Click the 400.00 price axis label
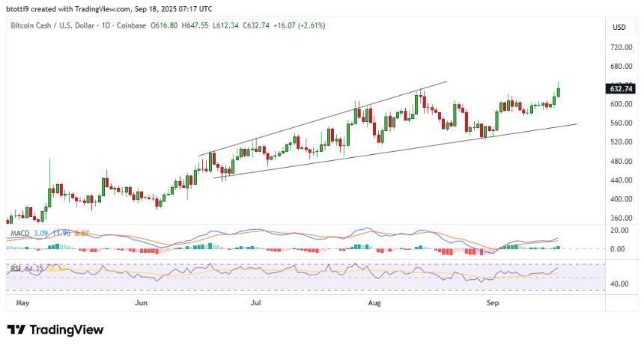 pos(621,200)
